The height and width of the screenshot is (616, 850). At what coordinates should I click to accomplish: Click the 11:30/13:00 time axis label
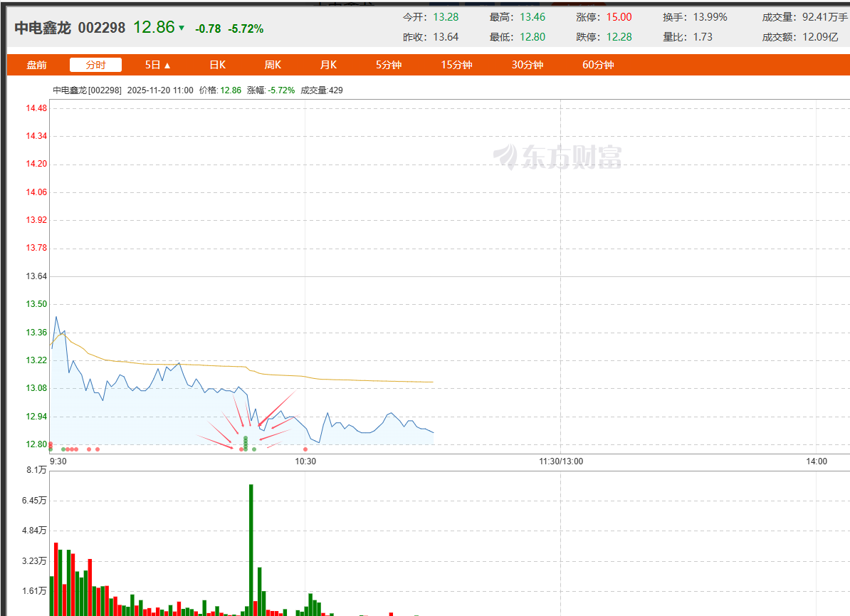tap(561, 461)
